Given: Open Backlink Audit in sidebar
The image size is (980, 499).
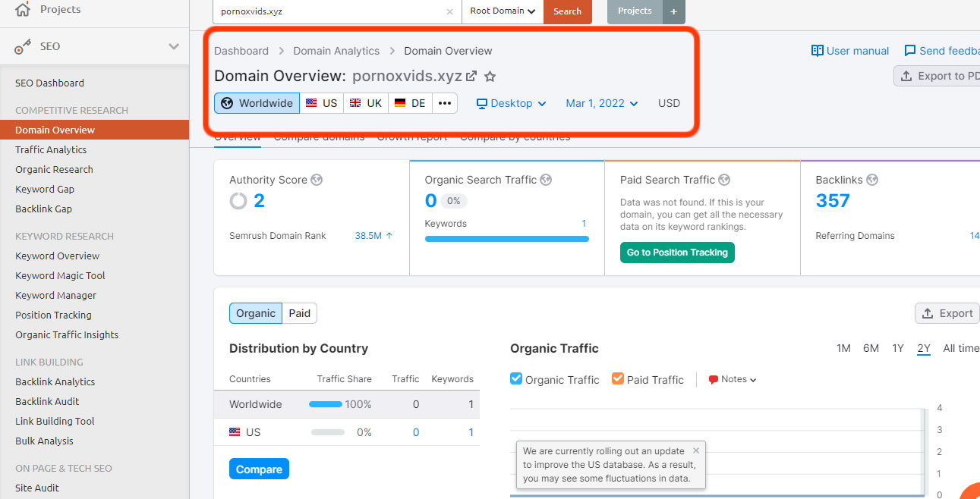Looking at the screenshot, I should [47, 401].
